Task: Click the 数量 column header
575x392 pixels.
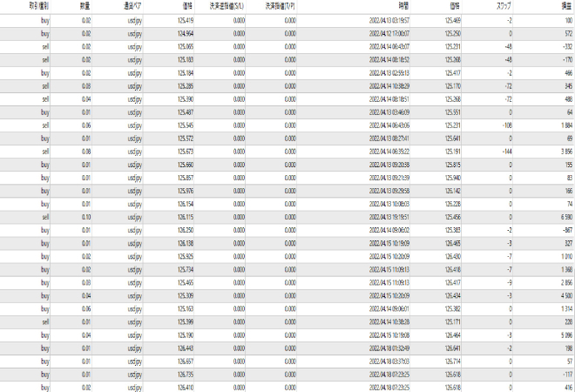Action: click(85, 6)
